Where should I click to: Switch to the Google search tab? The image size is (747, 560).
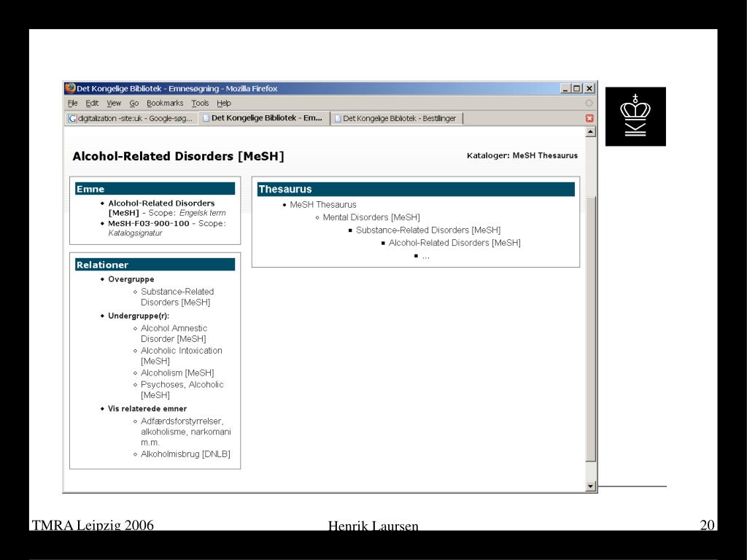(131, 118)
